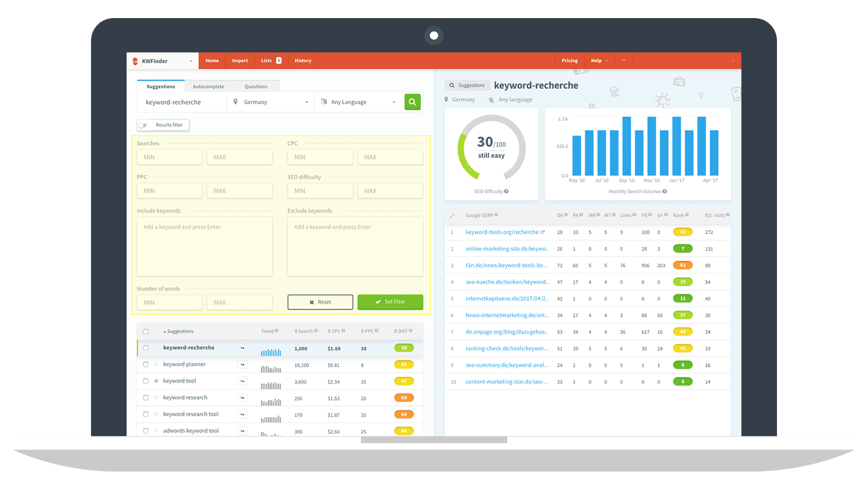The image size is (868, 489).
Task: Sort suggestions by Search volume
Action: pos(304,331)
